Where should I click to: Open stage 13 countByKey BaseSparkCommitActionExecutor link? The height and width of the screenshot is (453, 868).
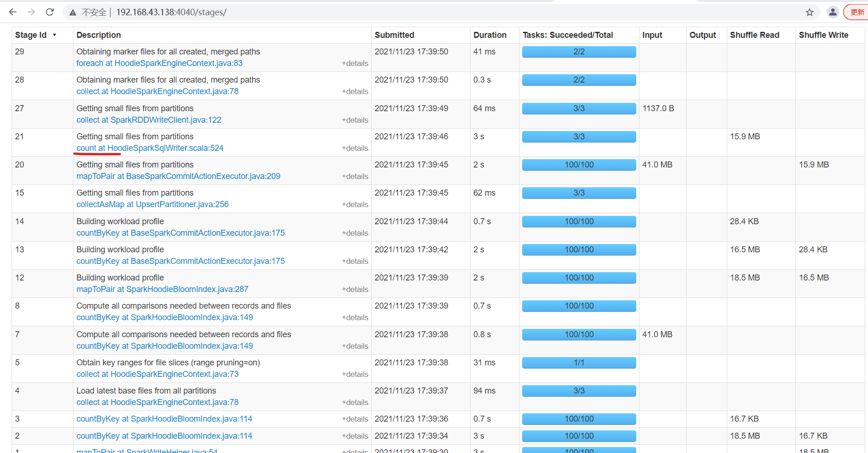click(x=181, y=261)
